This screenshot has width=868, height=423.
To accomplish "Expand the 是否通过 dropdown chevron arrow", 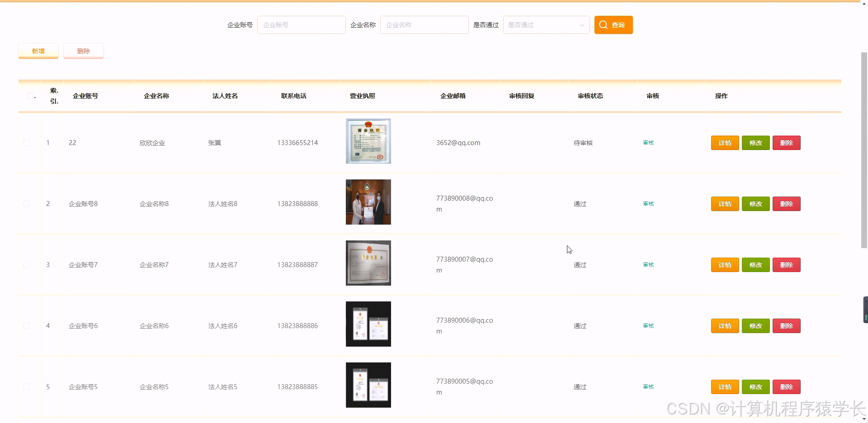I will pyautogui.click(x=582, y=25).
